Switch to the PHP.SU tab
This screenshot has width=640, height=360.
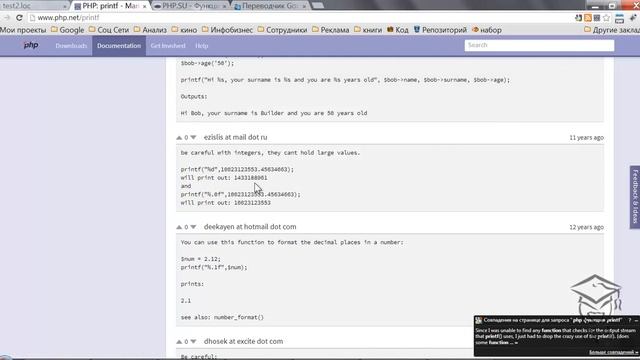pos(190,6)
